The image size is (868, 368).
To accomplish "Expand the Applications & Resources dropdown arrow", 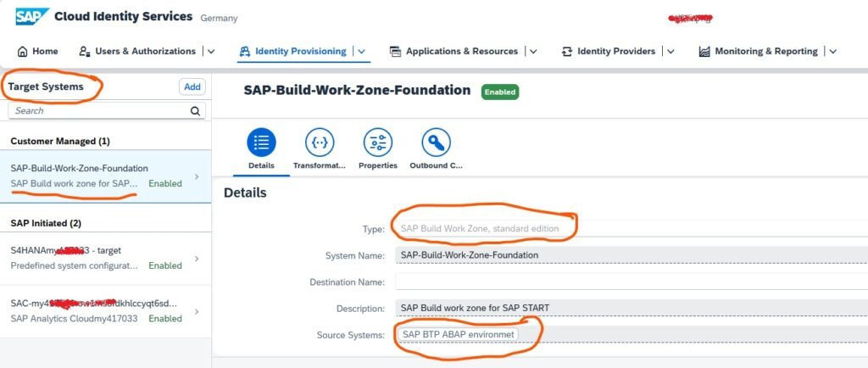I will [533, 52].
